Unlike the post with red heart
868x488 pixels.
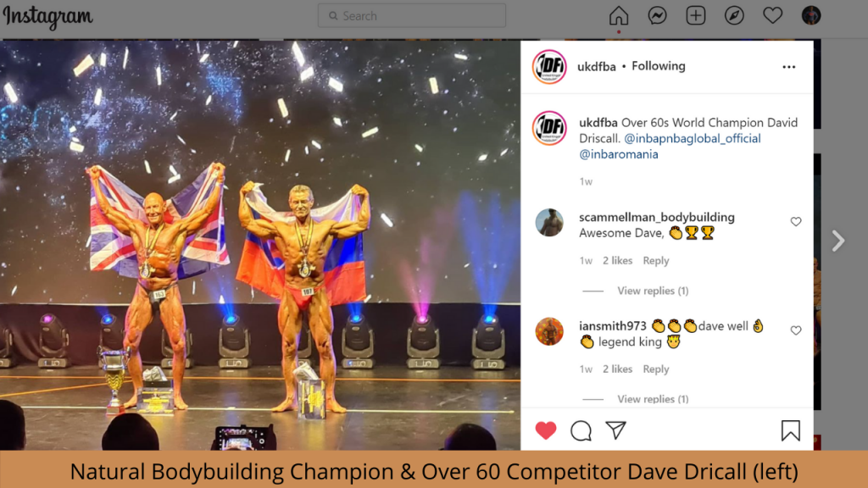(x=545, y=430)
